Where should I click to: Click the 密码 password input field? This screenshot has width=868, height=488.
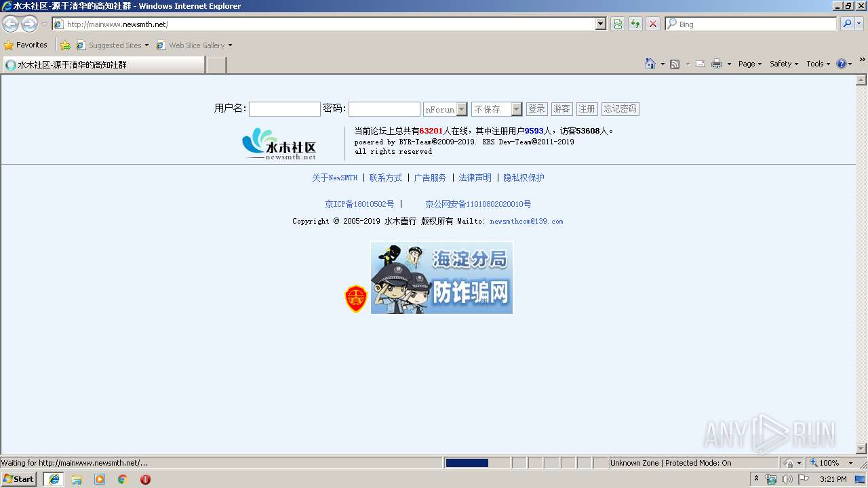tap(384, 109)
